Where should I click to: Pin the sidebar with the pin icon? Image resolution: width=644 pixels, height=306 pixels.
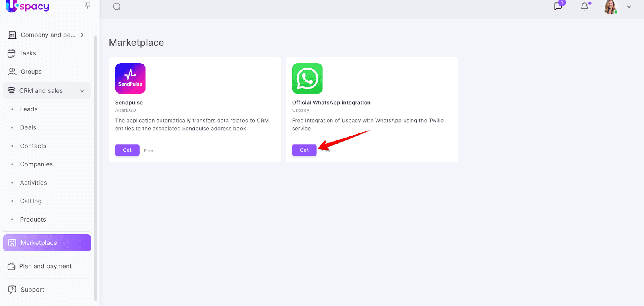pos(87,5)
